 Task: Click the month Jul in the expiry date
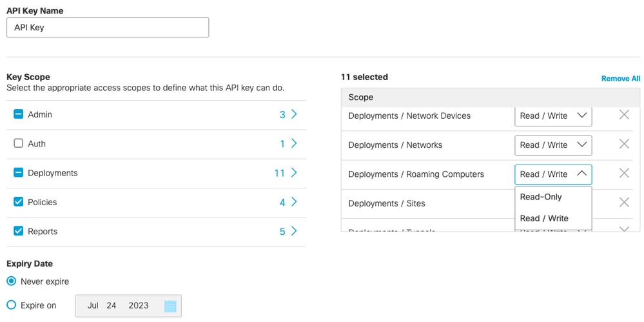click(x=93, y=306)
